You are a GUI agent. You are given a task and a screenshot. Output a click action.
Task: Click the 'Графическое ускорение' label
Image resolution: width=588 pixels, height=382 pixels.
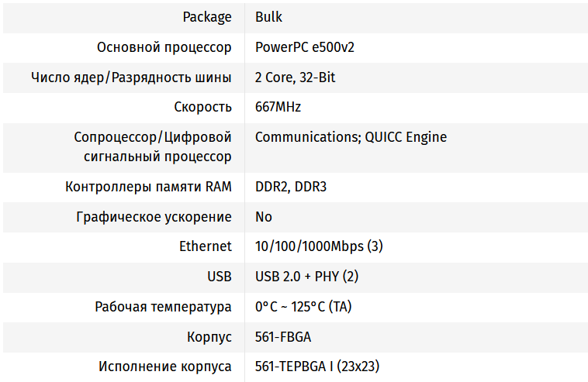pos(154,217)
